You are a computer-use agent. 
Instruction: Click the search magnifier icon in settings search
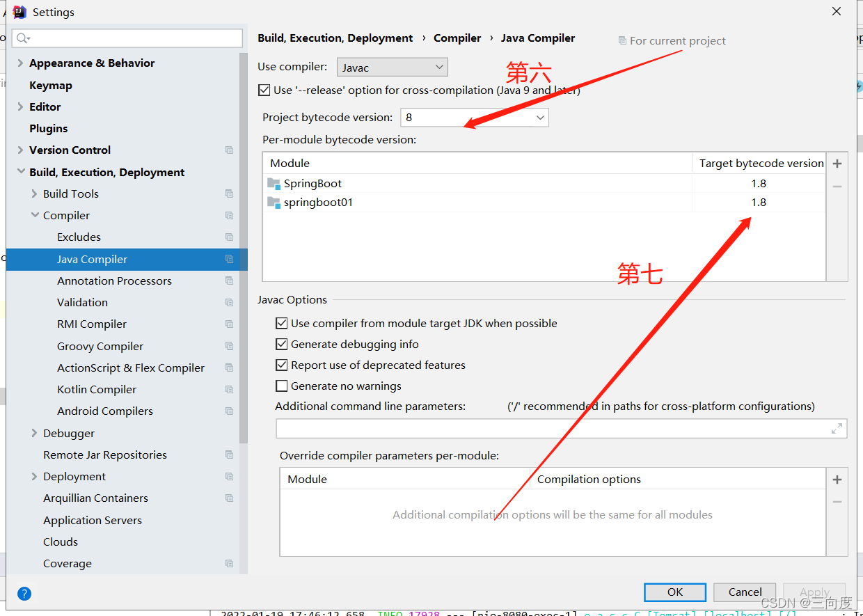click(23, 38)
